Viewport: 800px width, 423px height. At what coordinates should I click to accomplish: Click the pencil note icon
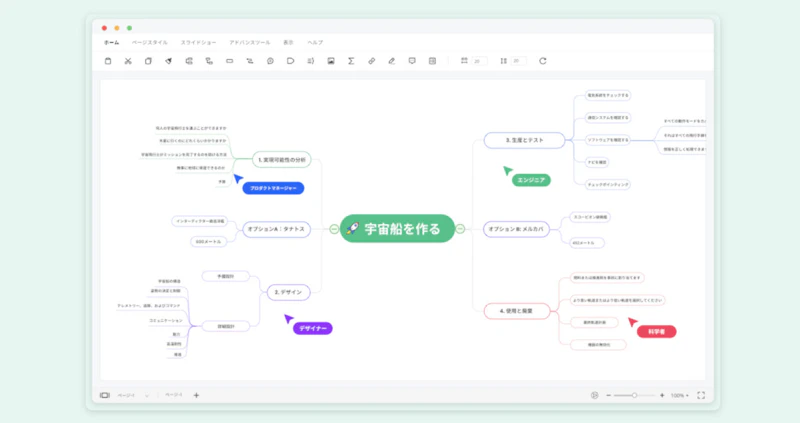click(391, 61)
